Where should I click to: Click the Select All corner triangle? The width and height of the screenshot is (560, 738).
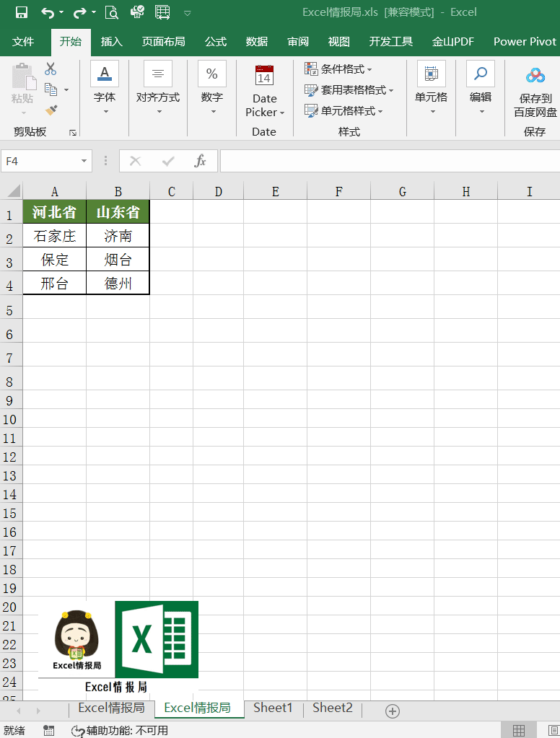pyautogui.click(x=14, y=190)
